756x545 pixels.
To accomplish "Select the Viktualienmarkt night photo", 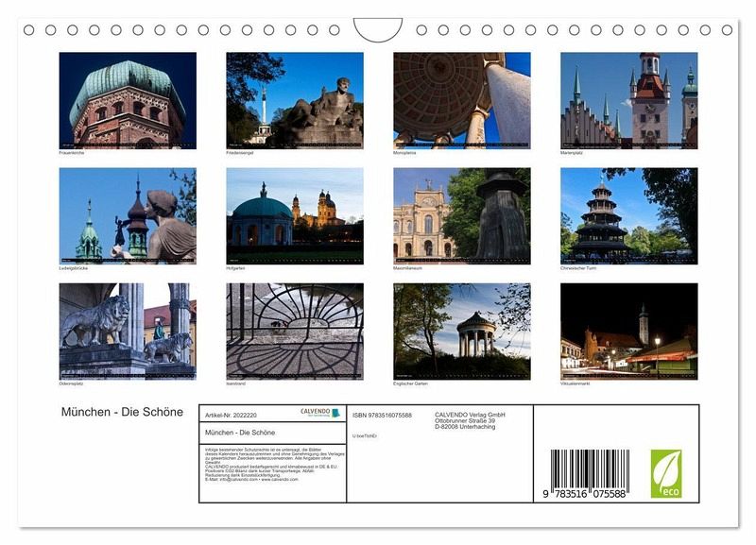I will [628, 331].
